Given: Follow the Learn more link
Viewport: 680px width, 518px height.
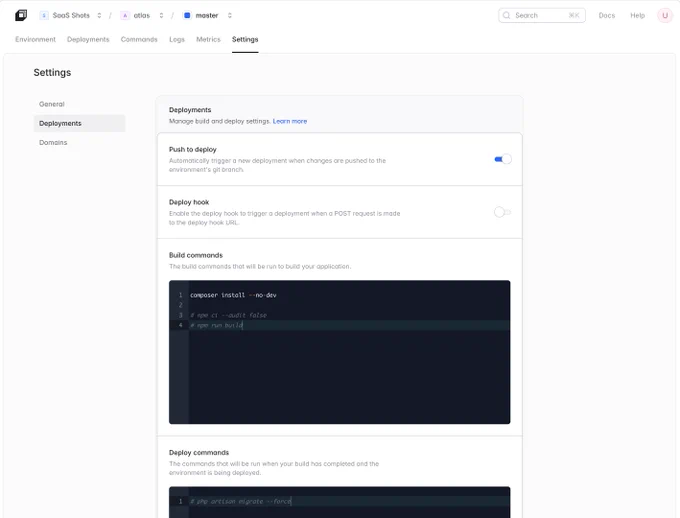Looking at the screenshot, I should 290,121.
